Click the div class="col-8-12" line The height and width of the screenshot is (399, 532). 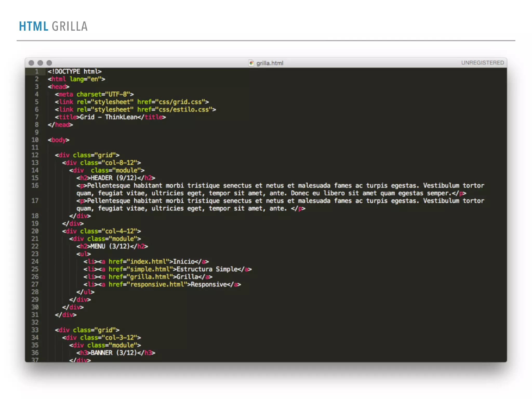(101, 163)
